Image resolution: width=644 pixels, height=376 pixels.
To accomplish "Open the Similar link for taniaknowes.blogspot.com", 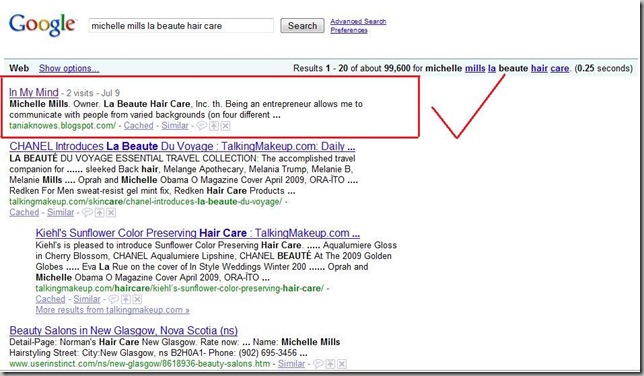I will point(175,126).
